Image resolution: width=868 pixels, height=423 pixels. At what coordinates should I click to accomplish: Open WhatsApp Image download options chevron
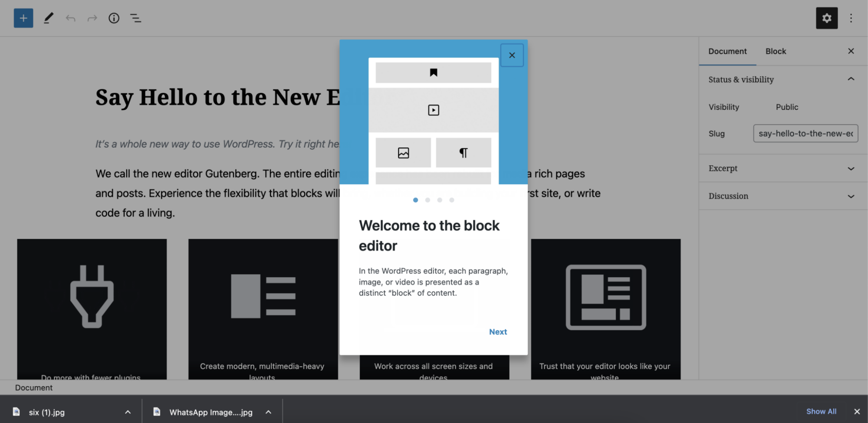point(268,412)
